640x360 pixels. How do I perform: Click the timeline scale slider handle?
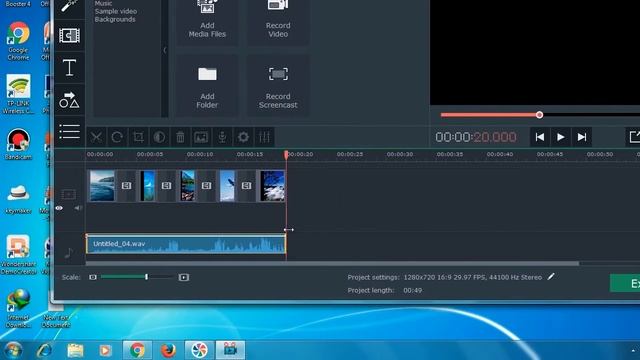pyautogui.click(x=147, y=277)
